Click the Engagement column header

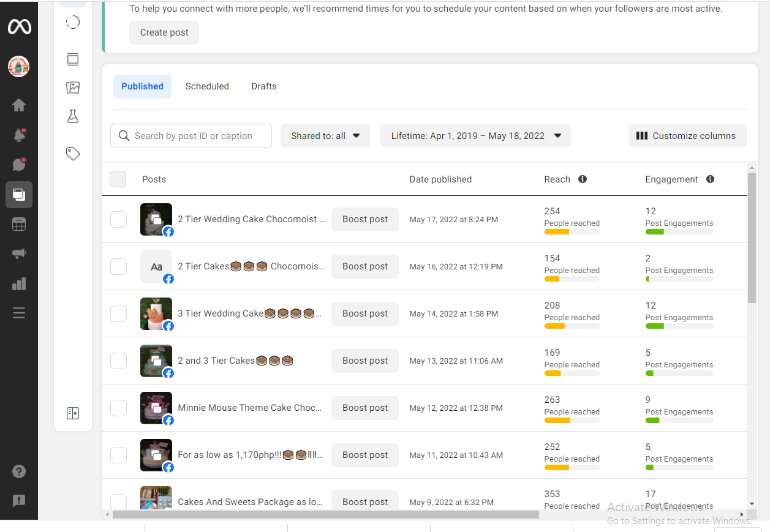(671, 179)
